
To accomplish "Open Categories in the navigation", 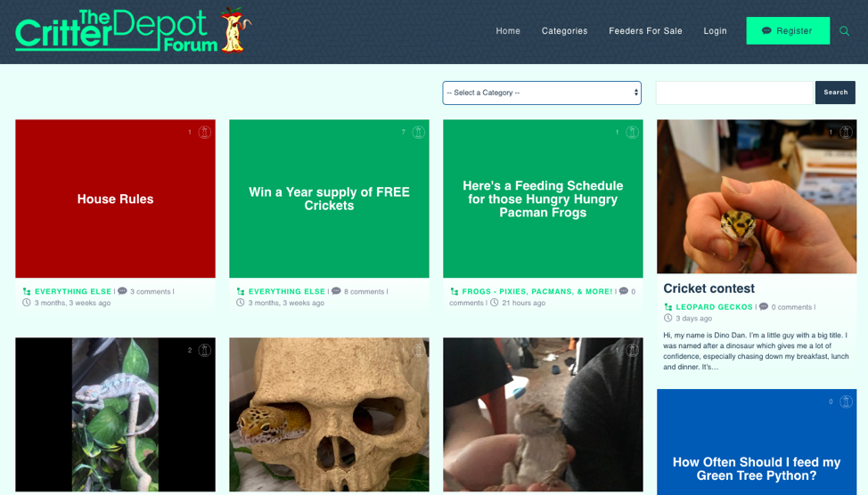I will (x=564, y=31).
